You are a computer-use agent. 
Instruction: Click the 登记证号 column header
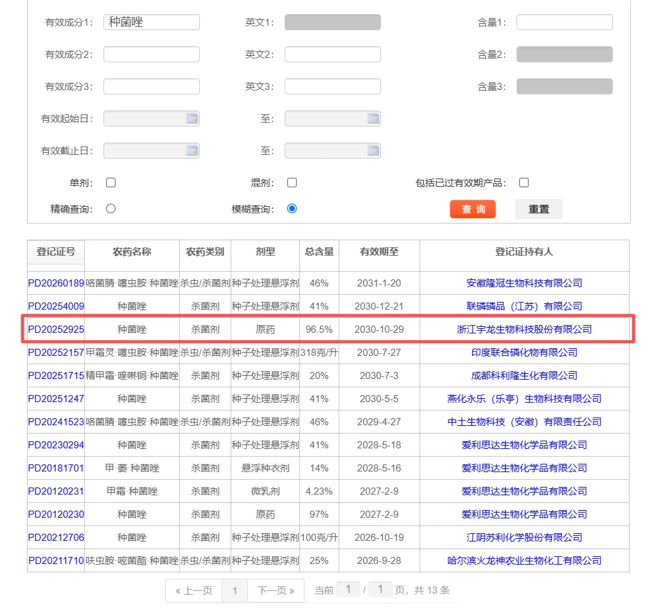[55, 253]
